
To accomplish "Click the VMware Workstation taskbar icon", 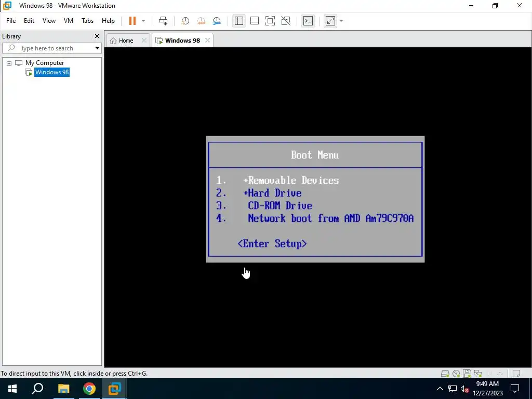I will 115,389.
